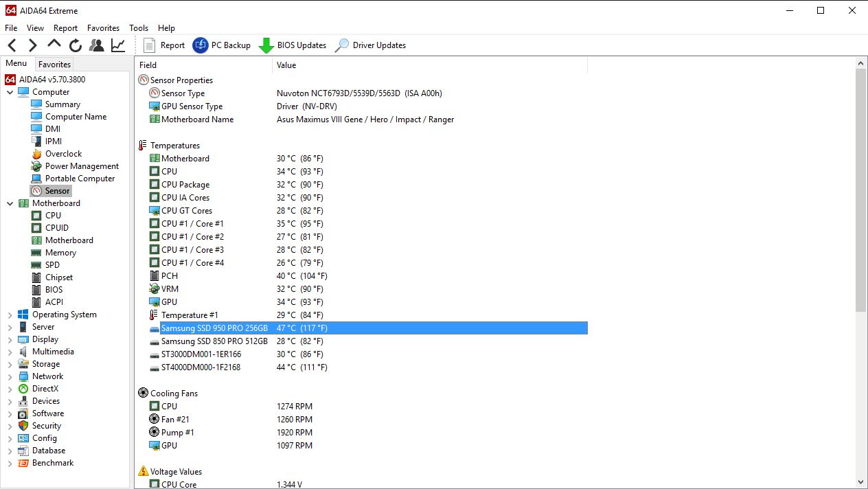Click the up-level arrow toolbar icon

pos(54,45)
